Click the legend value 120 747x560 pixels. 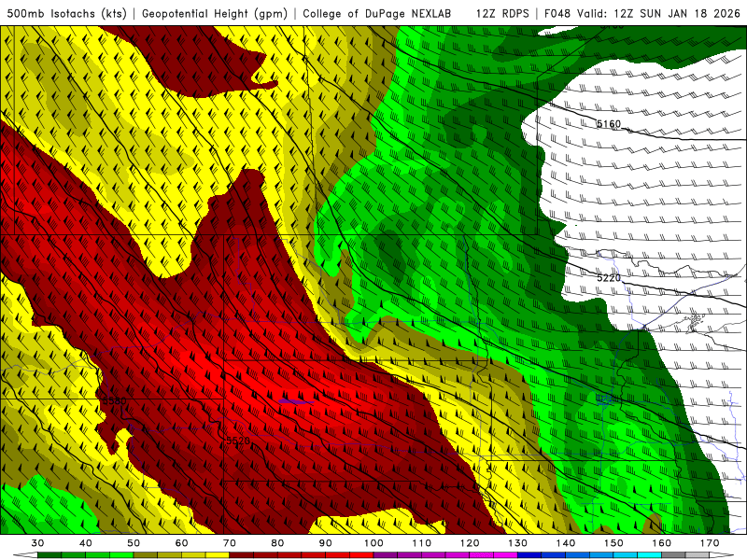pyautogui.click(x=470, y=543)
